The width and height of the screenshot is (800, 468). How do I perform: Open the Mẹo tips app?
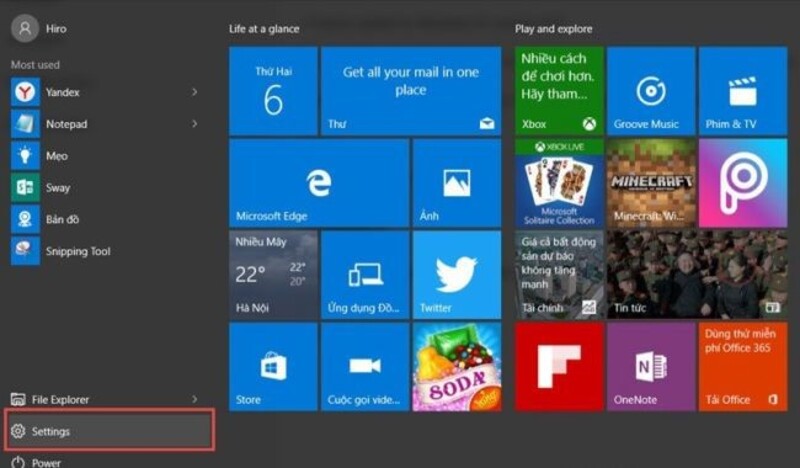(x=105, y=156)
